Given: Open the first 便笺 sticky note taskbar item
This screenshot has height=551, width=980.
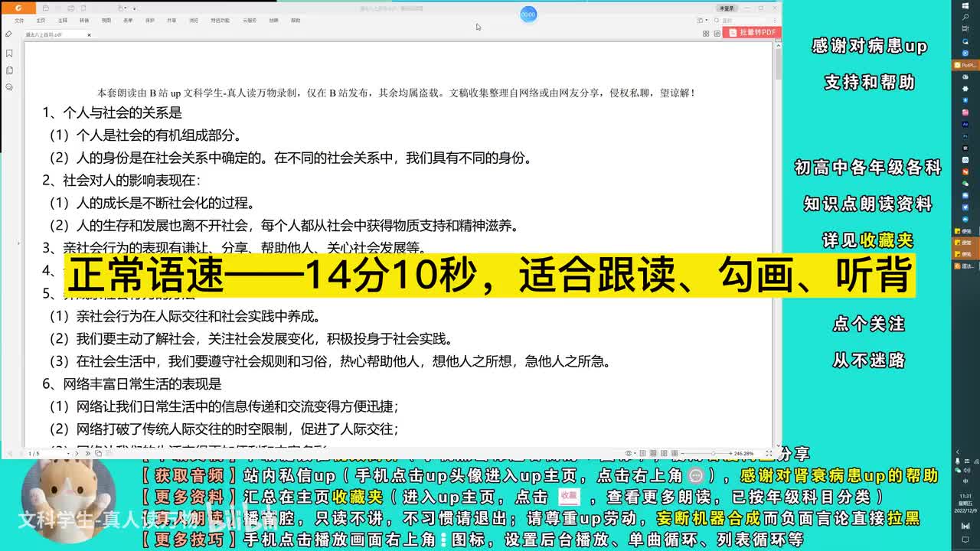Looking at the screenshot, I should [x=965, y=230].
